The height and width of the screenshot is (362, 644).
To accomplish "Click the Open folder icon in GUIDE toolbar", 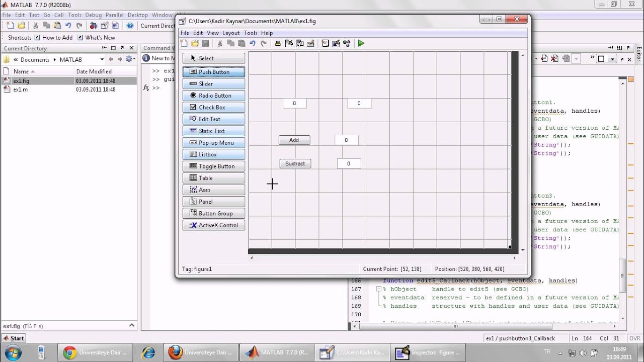I will 195,44.
